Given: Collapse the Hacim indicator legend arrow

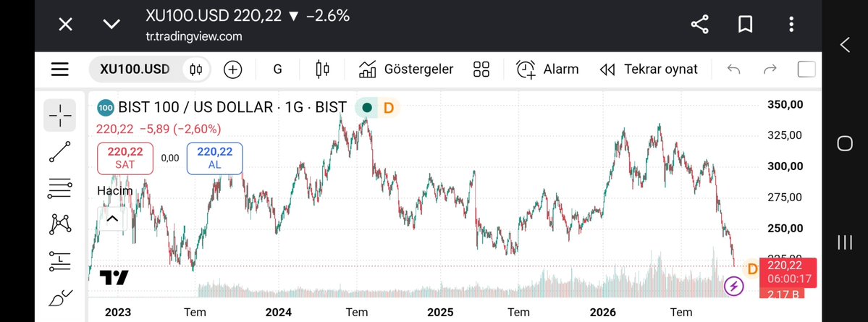Looking at the screenshot, I should click(112, 219).
